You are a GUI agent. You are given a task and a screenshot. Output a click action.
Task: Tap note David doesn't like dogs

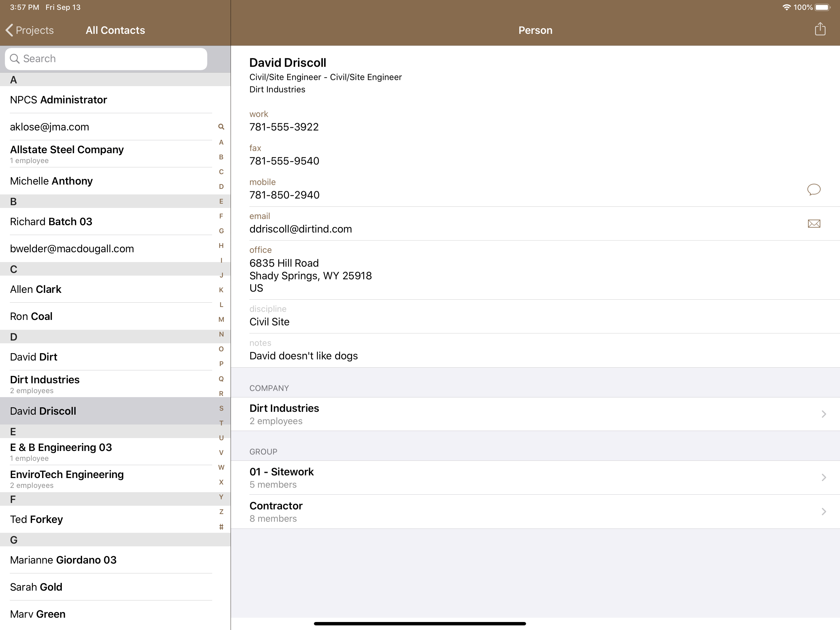303,356
